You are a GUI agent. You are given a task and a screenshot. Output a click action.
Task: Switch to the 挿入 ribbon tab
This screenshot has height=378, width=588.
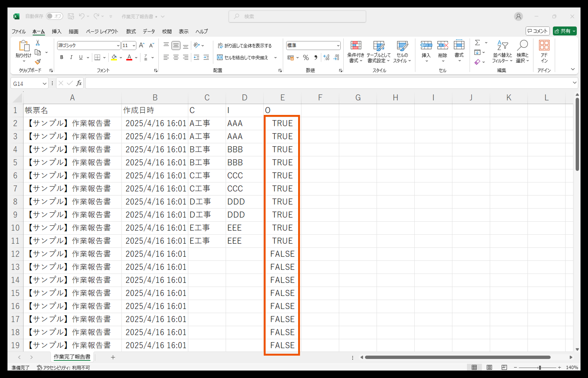[57, 31]
